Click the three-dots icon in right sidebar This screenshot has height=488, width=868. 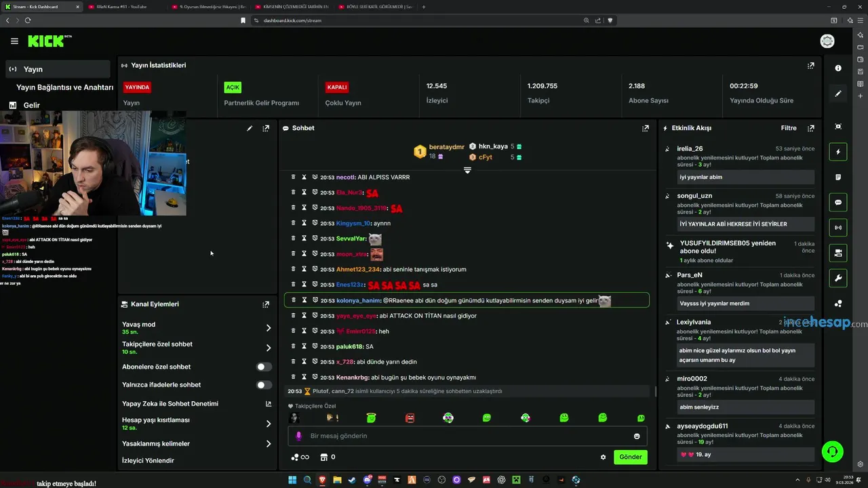pos(838,304)
